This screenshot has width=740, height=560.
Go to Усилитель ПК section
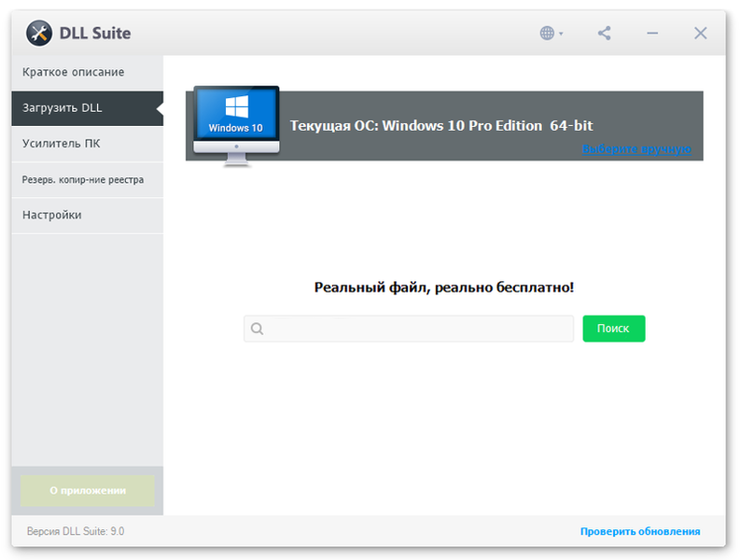click(x=88, y=144)
